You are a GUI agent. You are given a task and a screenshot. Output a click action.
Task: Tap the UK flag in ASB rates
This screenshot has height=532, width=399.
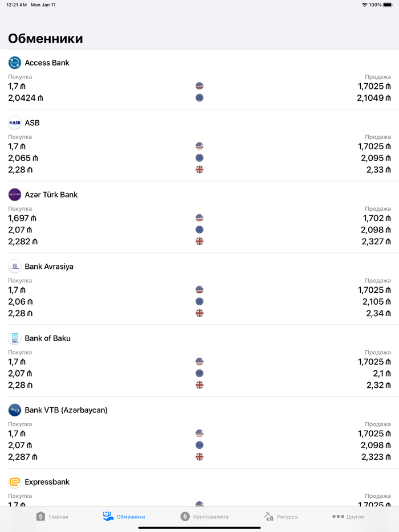199,170
